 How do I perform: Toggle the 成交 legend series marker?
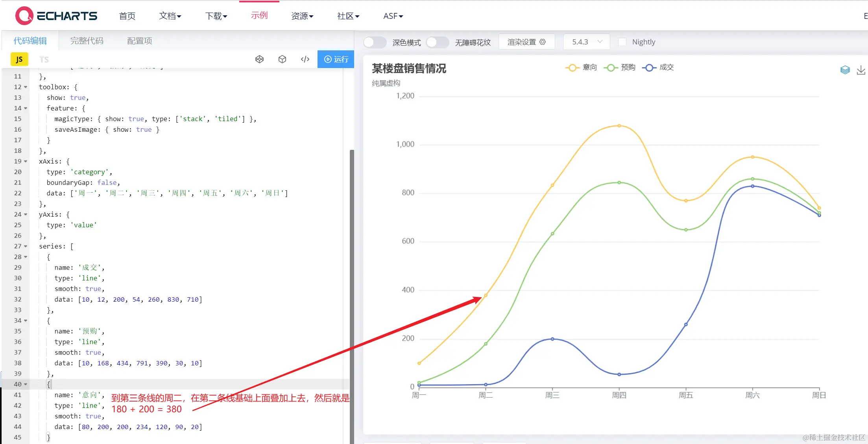(x=649, y=68)
